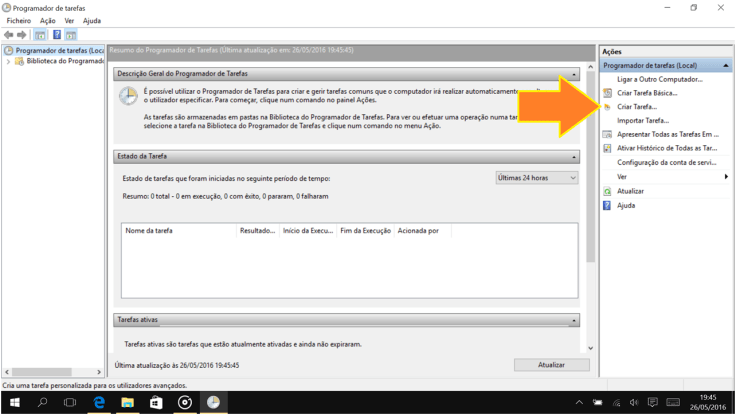Collapse the Tarefas ativas section

pyautogui.click(x=574, y=321)
